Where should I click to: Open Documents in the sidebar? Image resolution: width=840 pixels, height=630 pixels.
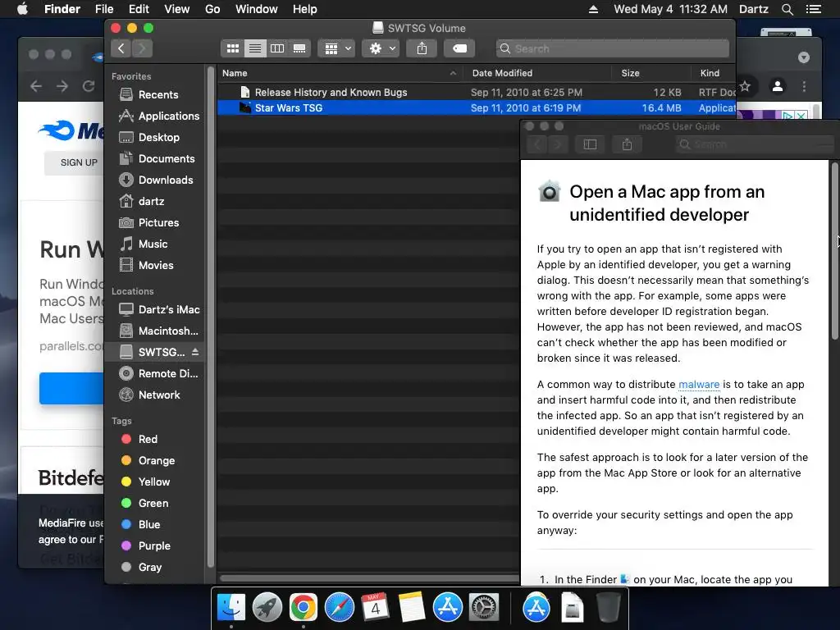click(157, 159)
